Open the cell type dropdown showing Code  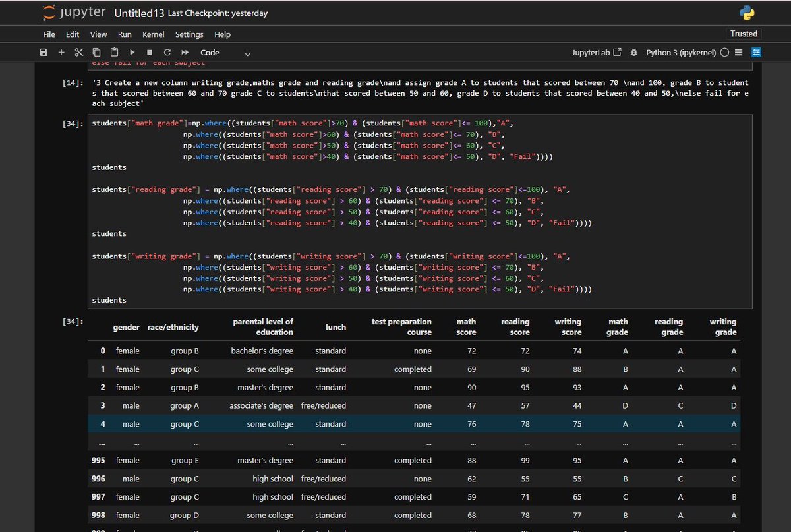225,53
